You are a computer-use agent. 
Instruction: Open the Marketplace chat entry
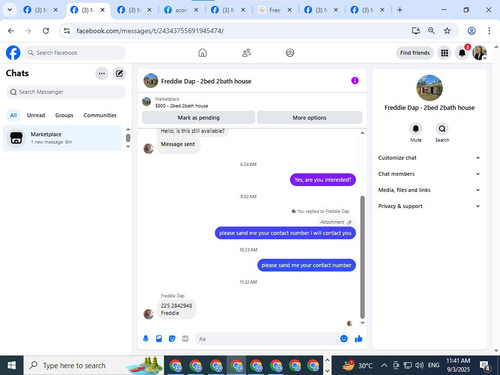click(62, 138)
